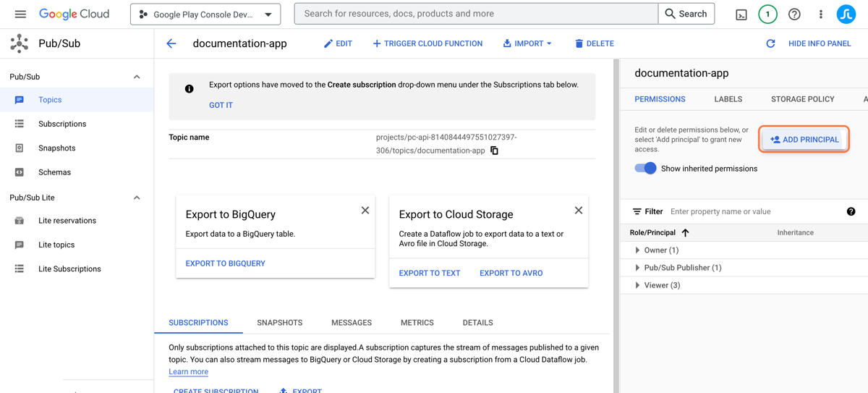868x393 pixels.
Task: Open Lite reservations in the sidebar
Action: 77,221
